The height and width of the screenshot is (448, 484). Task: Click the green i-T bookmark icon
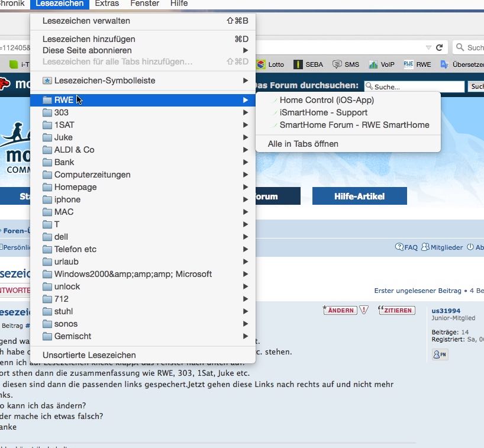pyautogui.click(x=14, y=65)
